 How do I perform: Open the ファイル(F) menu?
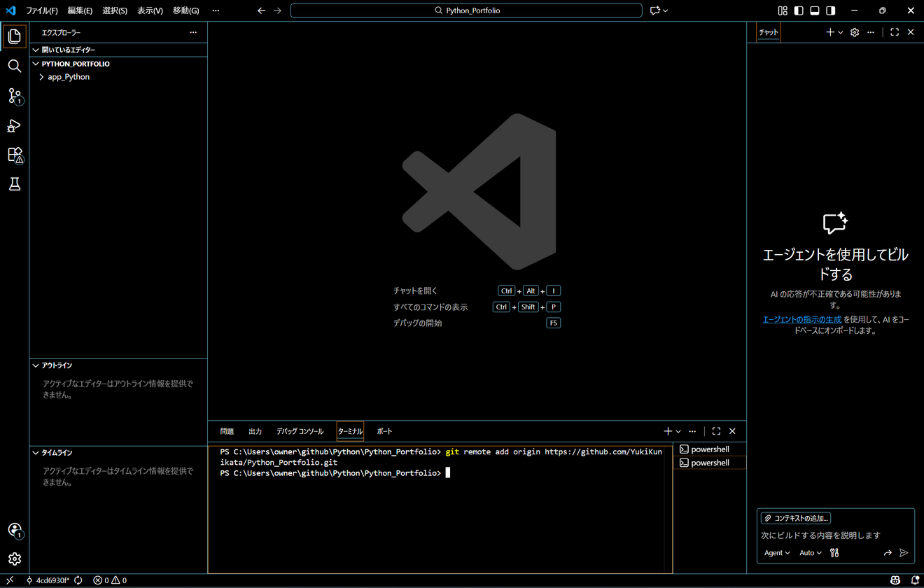(x=42, y=10)
